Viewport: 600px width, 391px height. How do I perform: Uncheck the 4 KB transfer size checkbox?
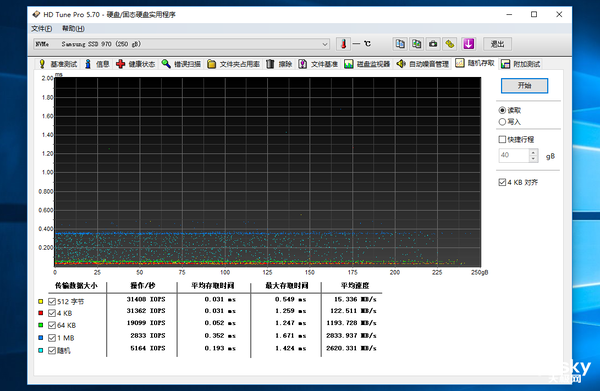52,313
